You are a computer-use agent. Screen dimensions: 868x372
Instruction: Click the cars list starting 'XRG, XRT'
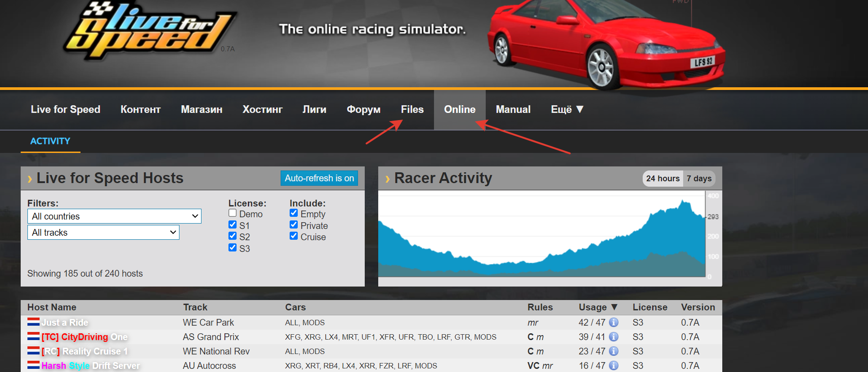coord(361,366)
